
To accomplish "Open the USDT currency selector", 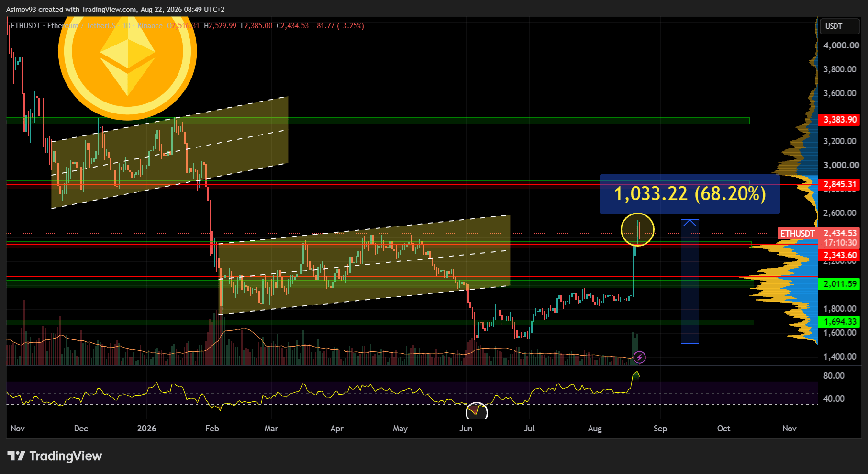I will (x=840, y=26).
